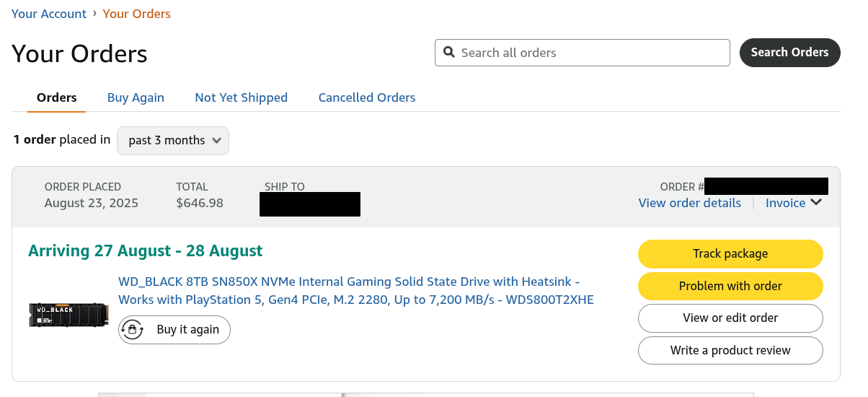Focus the Search all orders field
The height and width of the screenshot is (397, 868).
583,53
